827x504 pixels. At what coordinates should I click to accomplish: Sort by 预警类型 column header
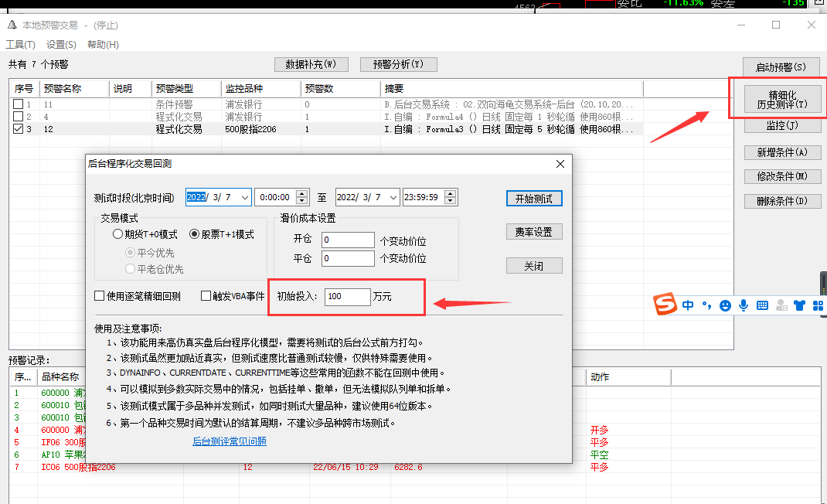[x=186, y=89]
